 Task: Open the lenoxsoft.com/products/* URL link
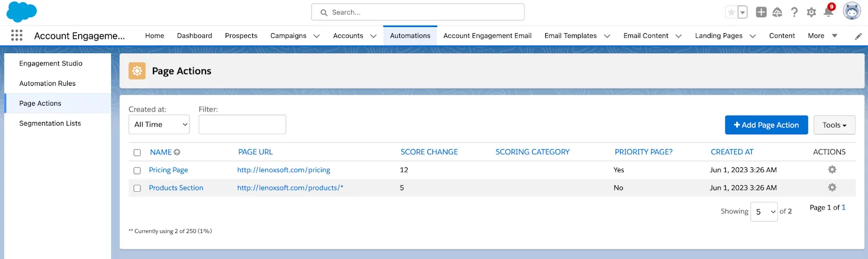point(290,188)
